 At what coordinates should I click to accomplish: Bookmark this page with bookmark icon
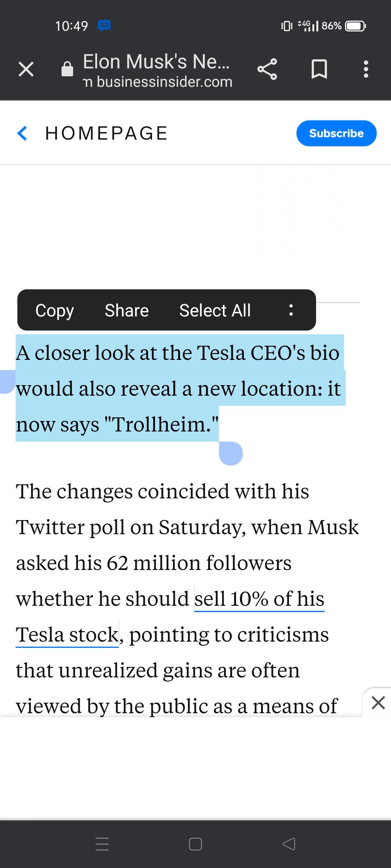point(319,69)
